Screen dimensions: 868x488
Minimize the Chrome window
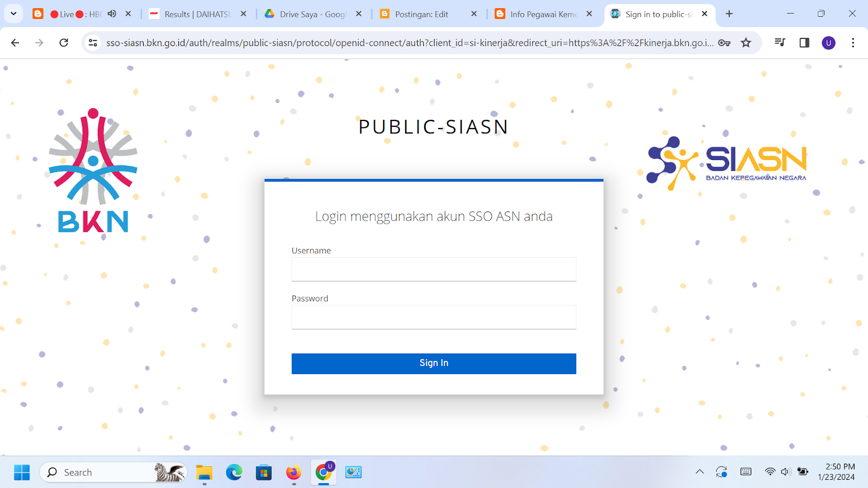coord(790,14)
